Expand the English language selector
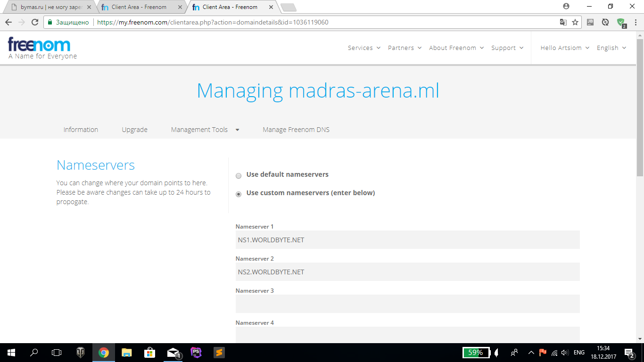 (x=611, y=48)
